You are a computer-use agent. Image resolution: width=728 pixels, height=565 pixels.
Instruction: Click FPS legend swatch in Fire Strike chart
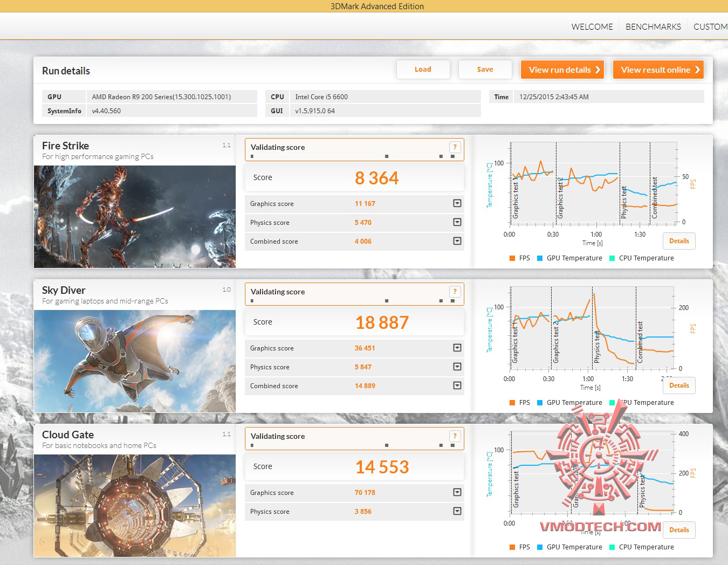(x=512, y=258)
